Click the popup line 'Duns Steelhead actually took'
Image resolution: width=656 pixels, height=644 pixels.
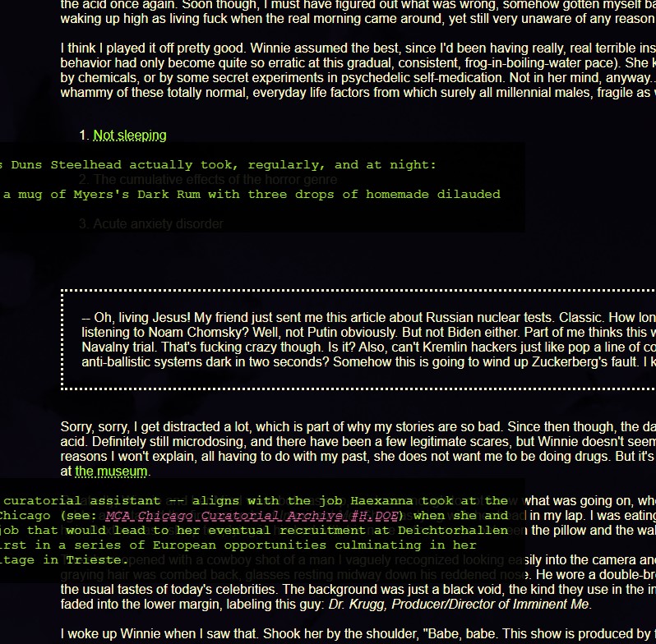point(222,164)
